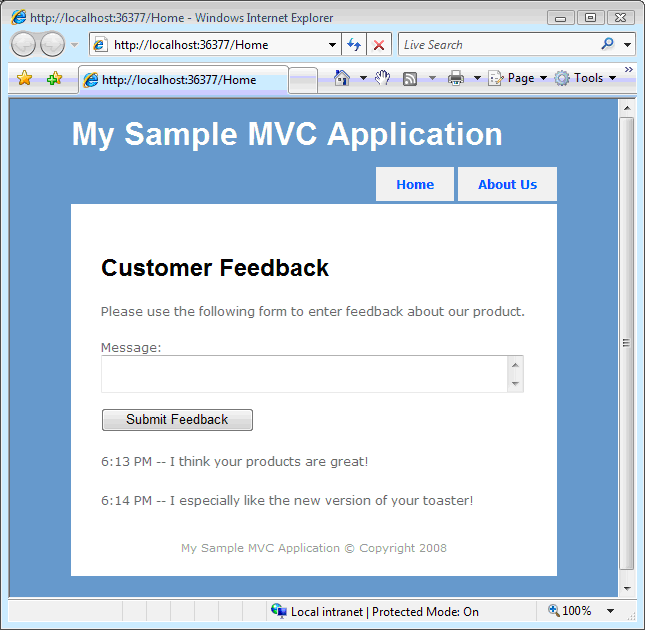Select the localhost:36377/Home tab

[x=183, y=79]
